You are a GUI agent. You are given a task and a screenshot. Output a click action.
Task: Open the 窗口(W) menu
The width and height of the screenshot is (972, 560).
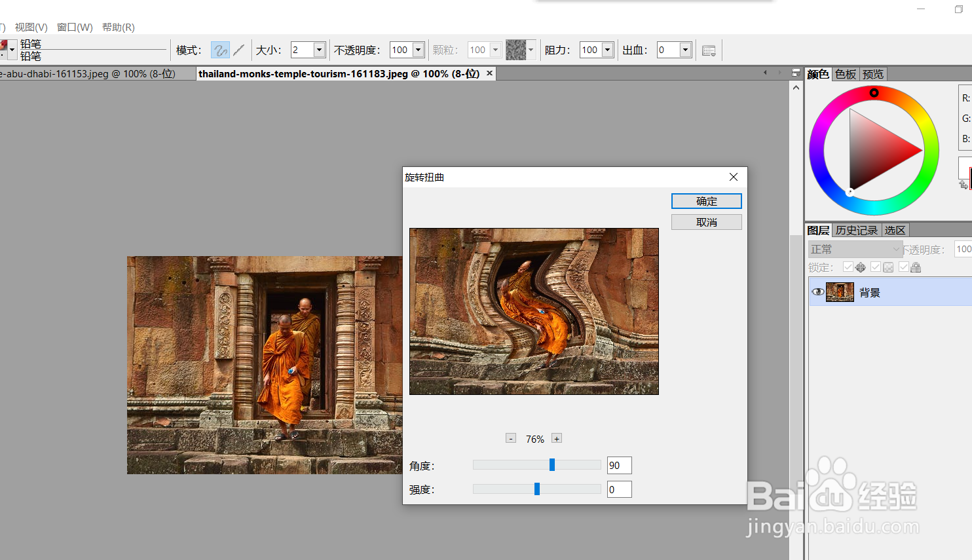pos(75,27)
